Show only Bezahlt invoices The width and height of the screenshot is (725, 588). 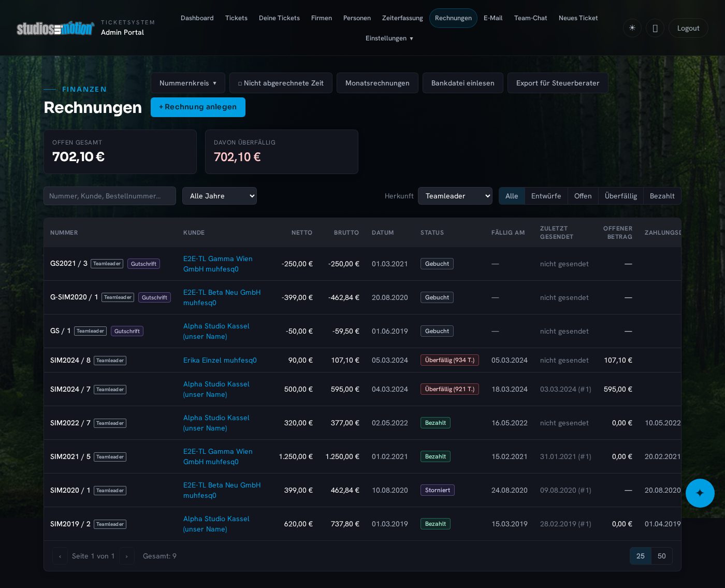point(662,196)
